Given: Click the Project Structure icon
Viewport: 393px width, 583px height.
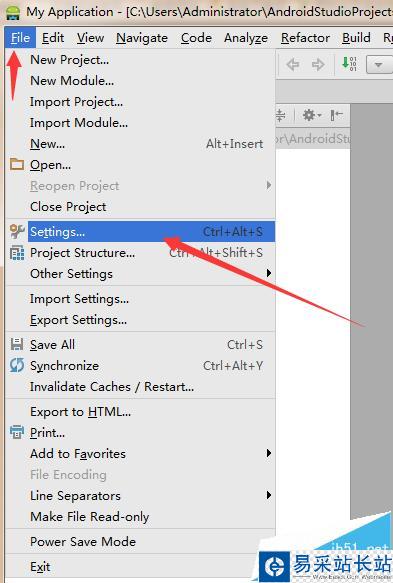Looking at the screenshot, I should point(17,253).
